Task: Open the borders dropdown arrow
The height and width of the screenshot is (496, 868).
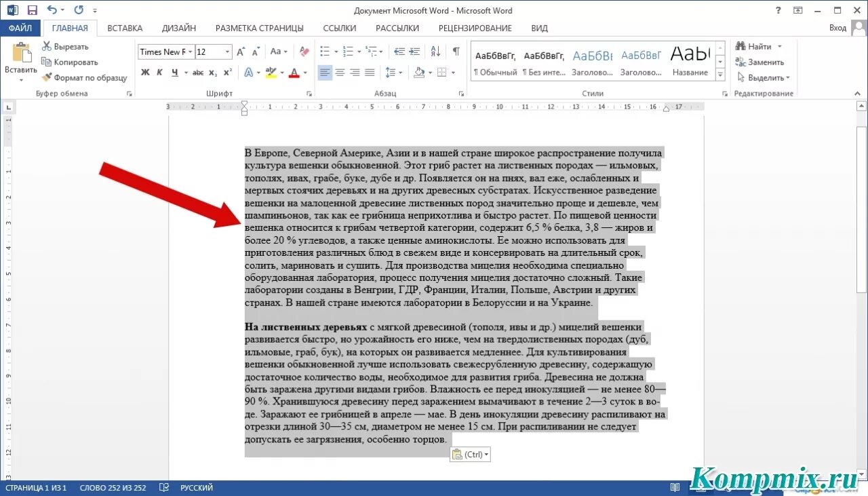Action: [453, 73]
